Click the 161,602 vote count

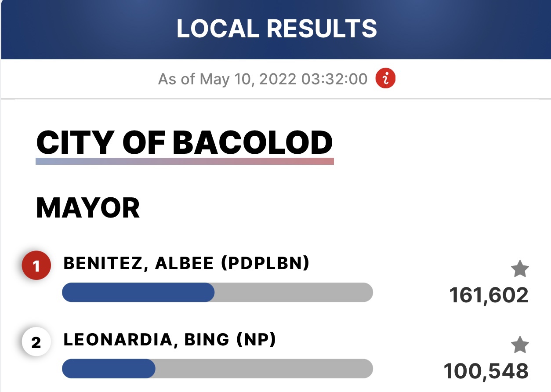489,296
